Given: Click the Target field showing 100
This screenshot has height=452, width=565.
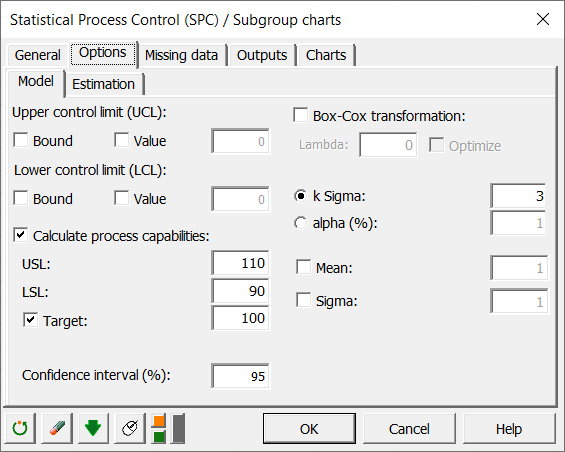Looking at the screenshot, I should 240,318.
